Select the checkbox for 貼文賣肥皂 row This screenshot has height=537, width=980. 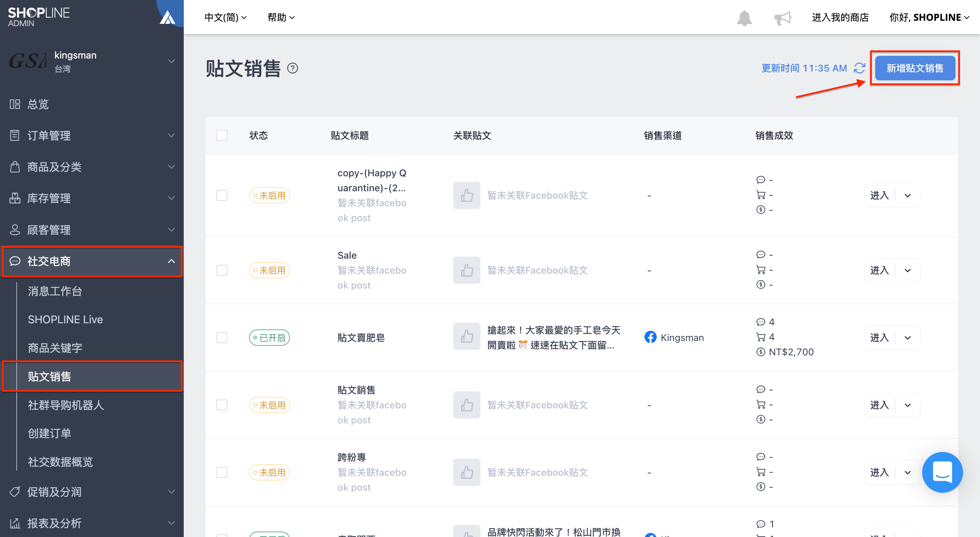(222, 338)
